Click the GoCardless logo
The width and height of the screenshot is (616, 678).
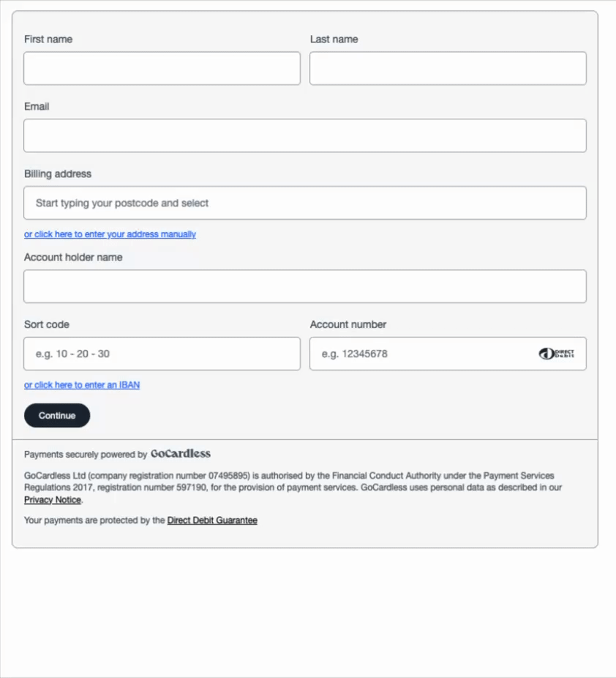(x=181, y=453)
